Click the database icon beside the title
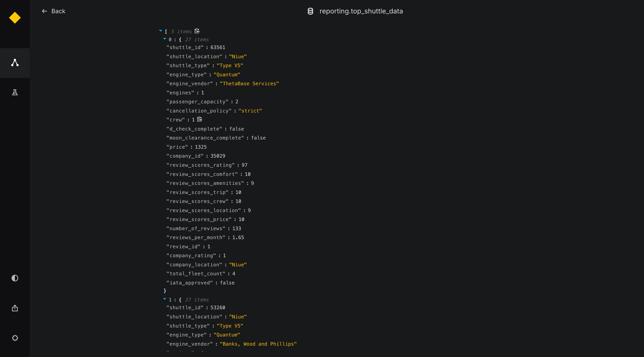 310,11
